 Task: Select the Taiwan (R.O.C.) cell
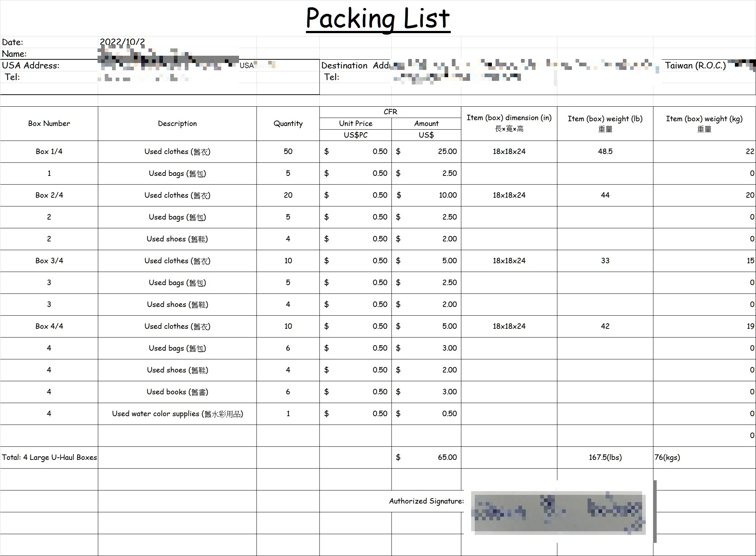point(695,66)
